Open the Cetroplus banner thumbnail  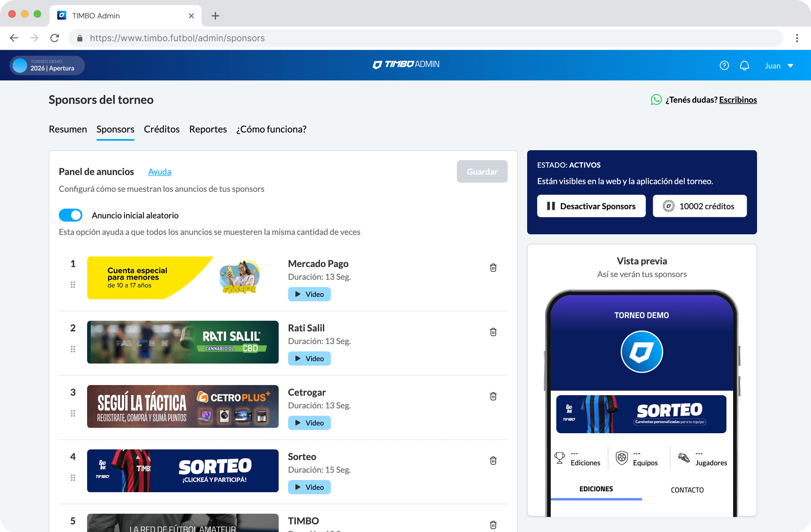click(x=183, y=407)
